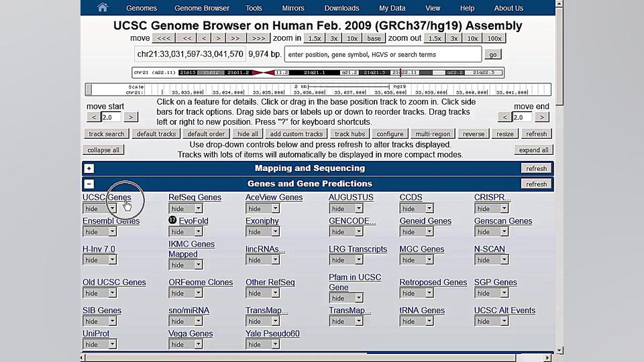Zoom in 10x
The height and width of the screenshot is (362, 644).
[x=352, y=38]
